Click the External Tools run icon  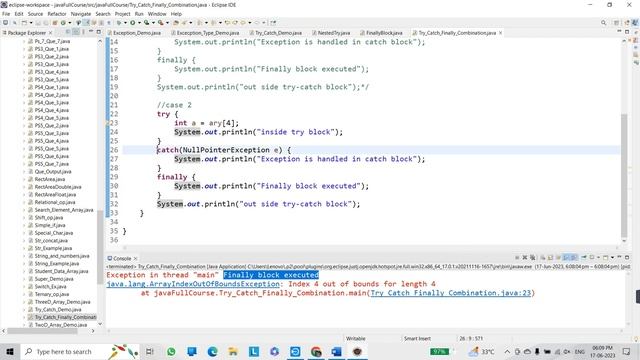[x=160, y=23]
